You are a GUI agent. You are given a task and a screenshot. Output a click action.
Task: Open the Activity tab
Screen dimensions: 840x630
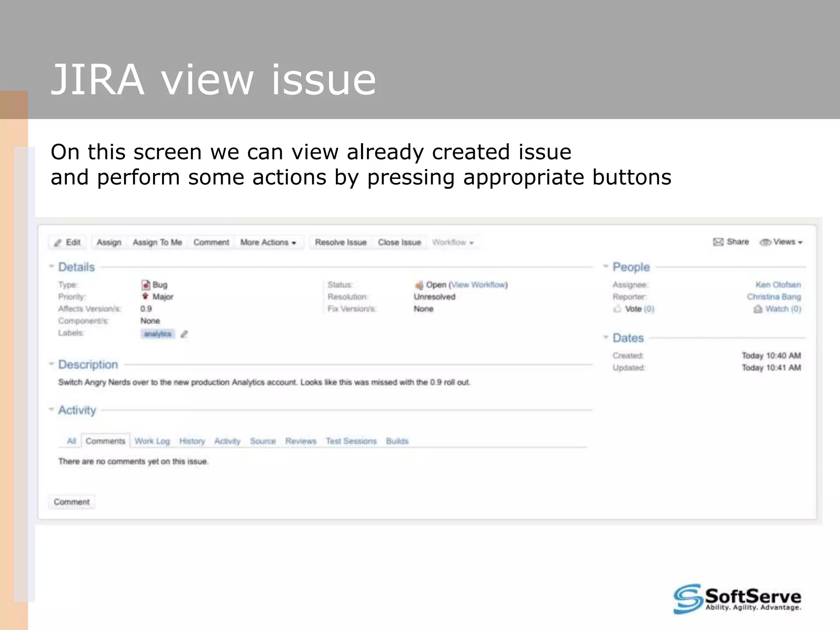pos(227,441)
